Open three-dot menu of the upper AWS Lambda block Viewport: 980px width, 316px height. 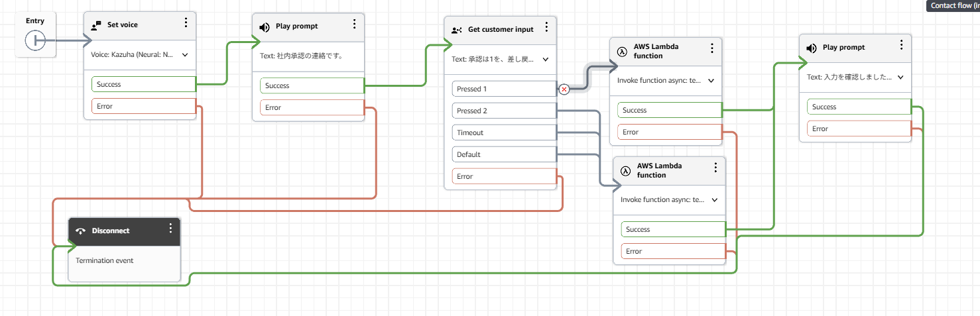[711, 48]
